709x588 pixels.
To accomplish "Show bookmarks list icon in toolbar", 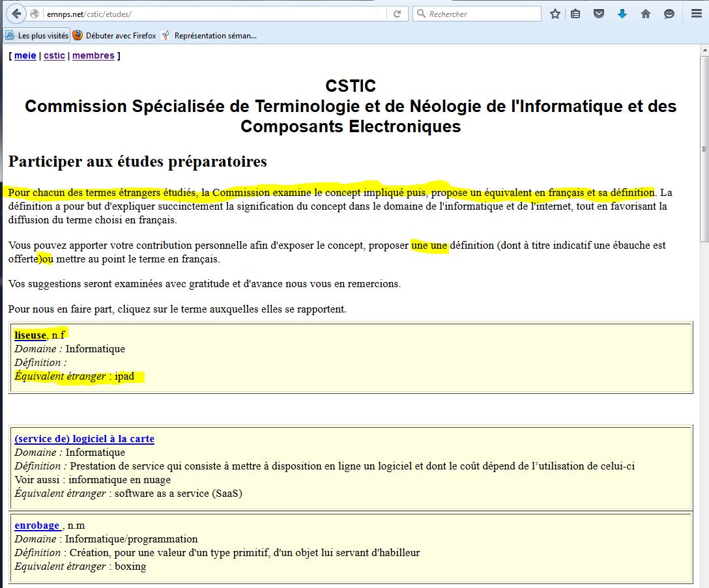I will [x=575, y=14].
